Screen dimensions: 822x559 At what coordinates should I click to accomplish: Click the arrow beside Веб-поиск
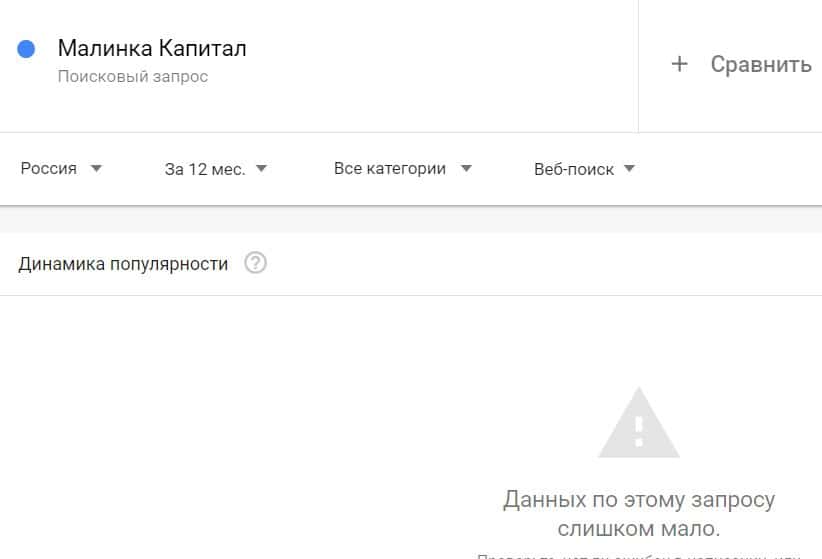(x=629, y=169)
